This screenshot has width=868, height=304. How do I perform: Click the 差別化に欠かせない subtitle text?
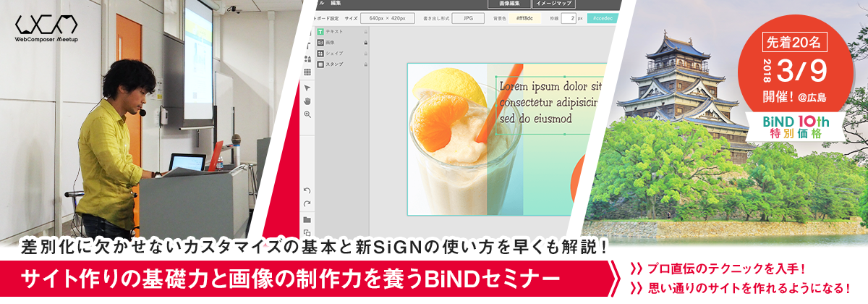pyautogui.click(x=315, y=247)
